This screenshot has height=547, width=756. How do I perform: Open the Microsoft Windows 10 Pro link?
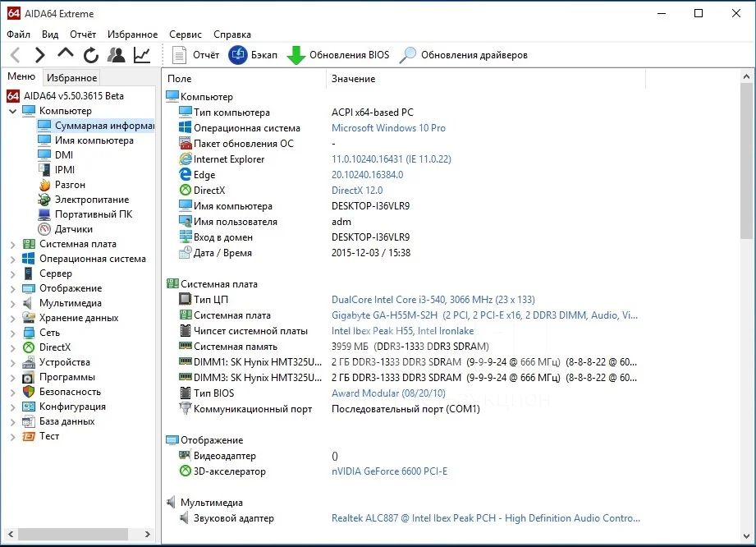pyautogui.click(x=388, y=128)
